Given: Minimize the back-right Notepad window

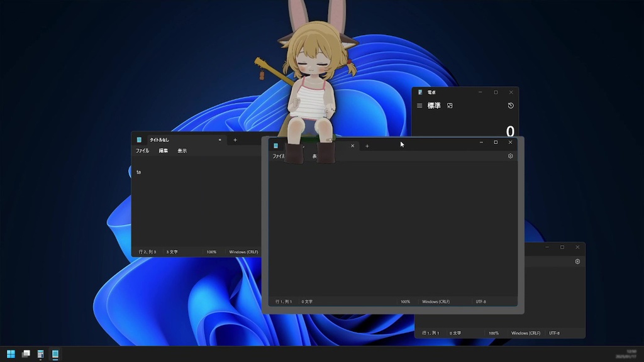Looking at the screenshot, I should click(x=547, y=247).
